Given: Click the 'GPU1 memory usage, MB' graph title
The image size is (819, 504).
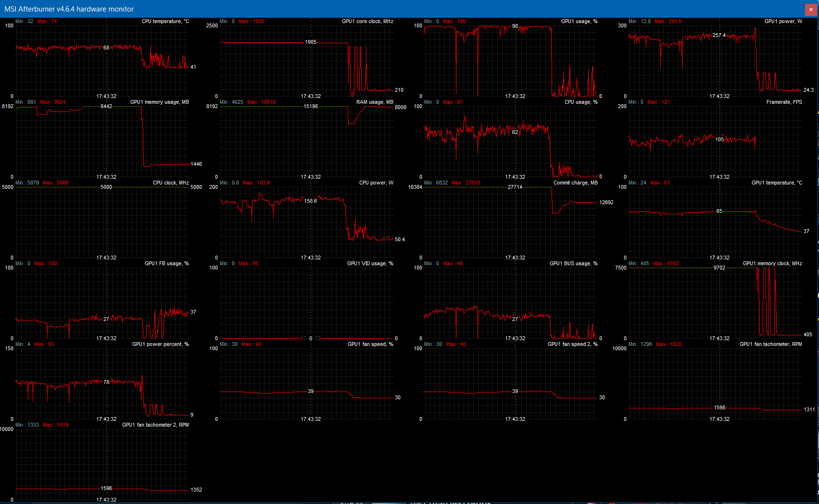Looking at the screenshot, I should (159, 102).
